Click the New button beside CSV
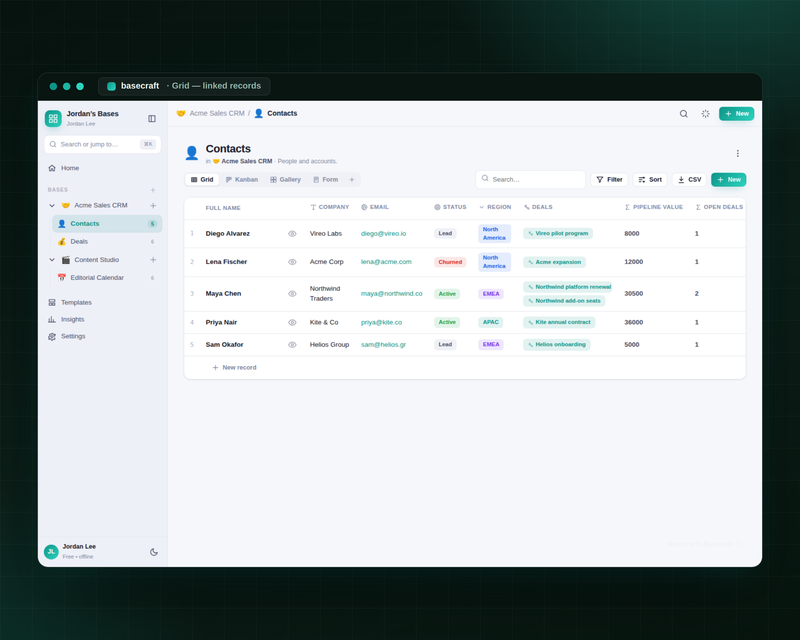This screenshot has width=800, height=640. [729, 180]
